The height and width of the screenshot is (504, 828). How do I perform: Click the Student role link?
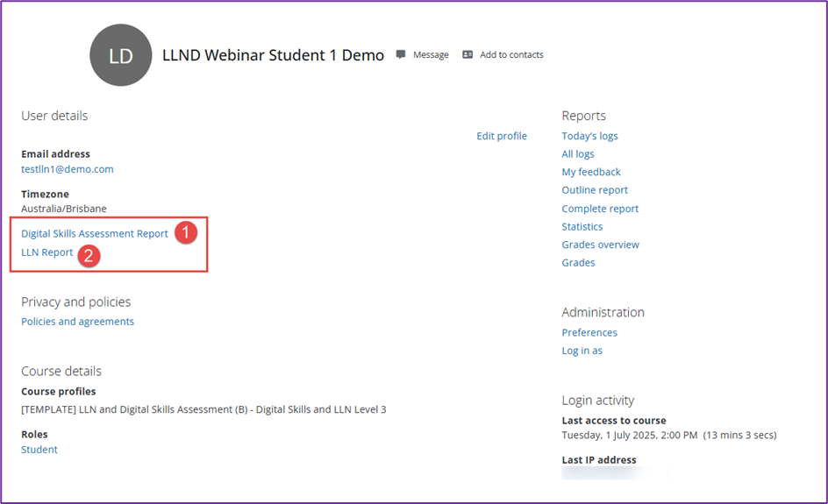tap(39, 449)
